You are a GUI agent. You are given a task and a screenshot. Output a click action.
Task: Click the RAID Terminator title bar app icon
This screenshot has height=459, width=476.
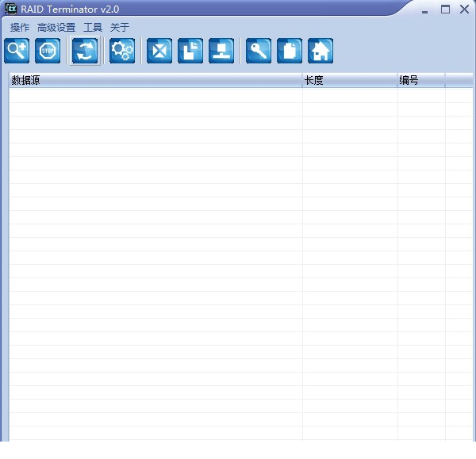(11, 9)
